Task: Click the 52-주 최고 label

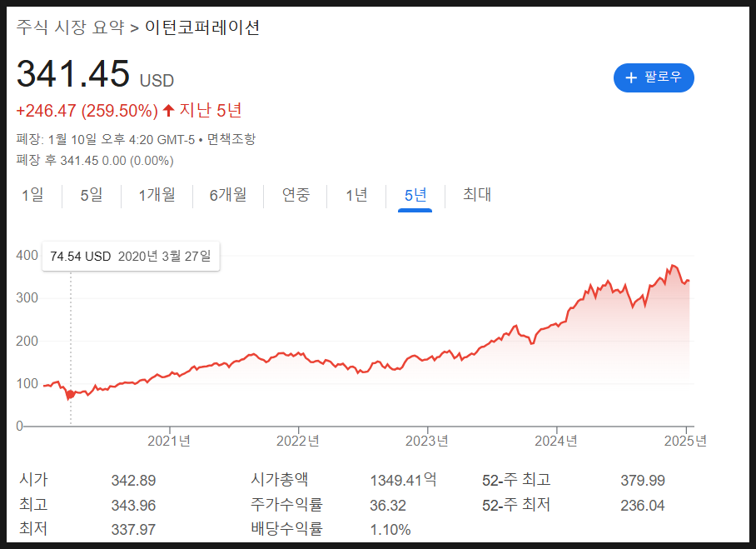Action: (516, 480)
